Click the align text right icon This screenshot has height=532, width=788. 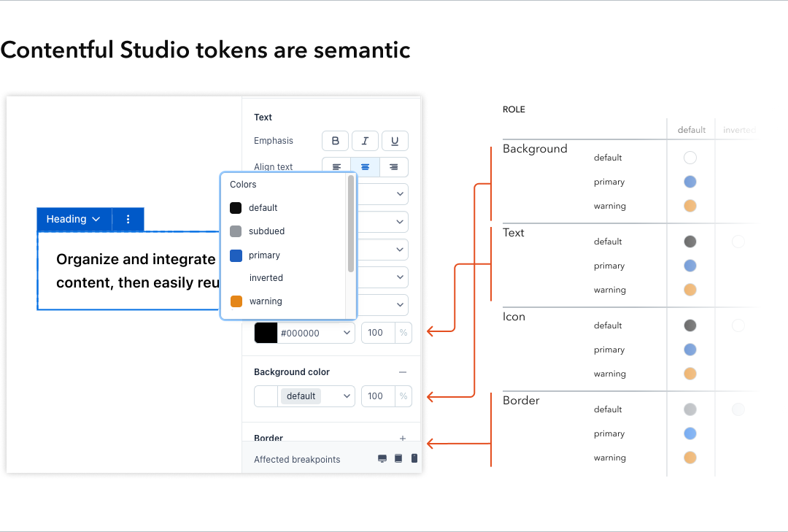(x=394, y=166)
